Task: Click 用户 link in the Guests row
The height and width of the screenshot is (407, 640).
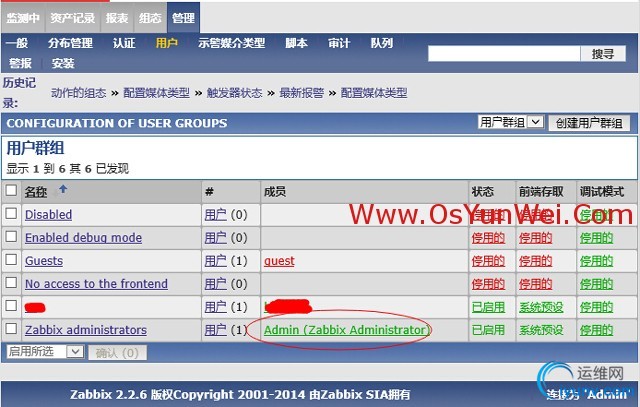Action: 216,261
